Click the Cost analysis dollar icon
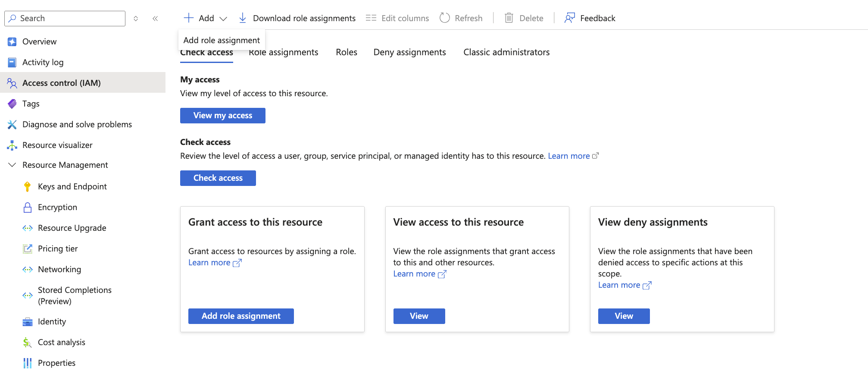Viewport: 868px width, 371px height. pos(28,343)
